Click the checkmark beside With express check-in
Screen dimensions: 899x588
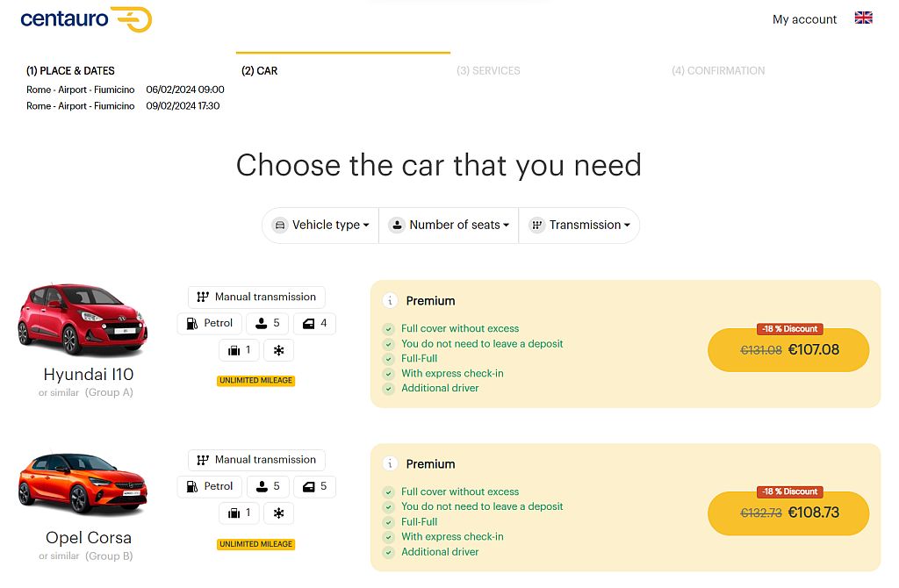(388, 373)
